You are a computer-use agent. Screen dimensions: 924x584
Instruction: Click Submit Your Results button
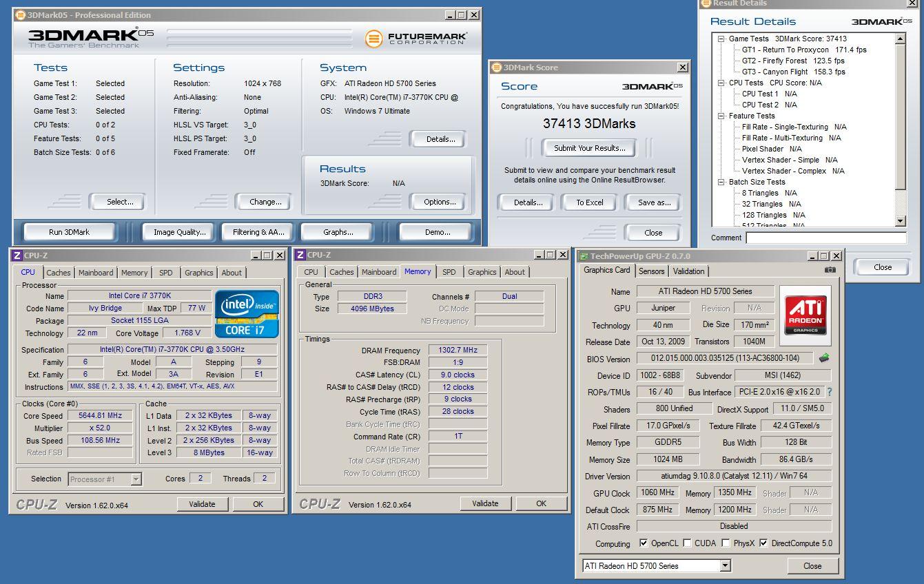(x=590, y=148)
